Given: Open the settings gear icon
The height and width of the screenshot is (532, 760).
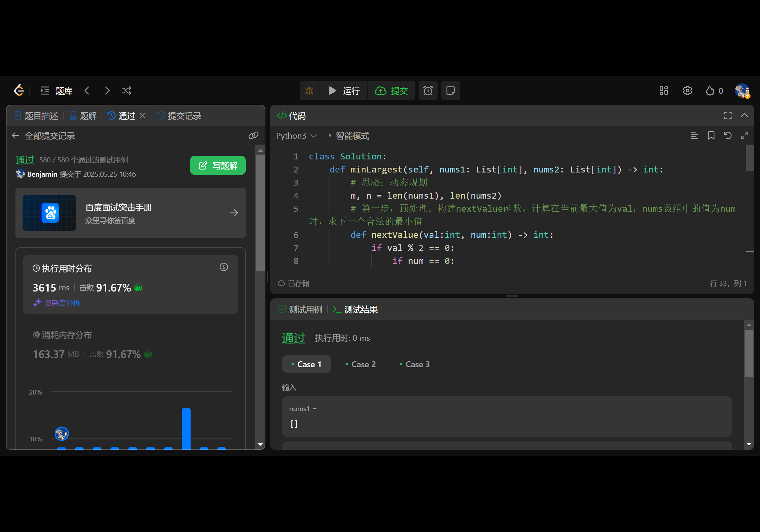Looking at the screenshot, I should (687, 90).
